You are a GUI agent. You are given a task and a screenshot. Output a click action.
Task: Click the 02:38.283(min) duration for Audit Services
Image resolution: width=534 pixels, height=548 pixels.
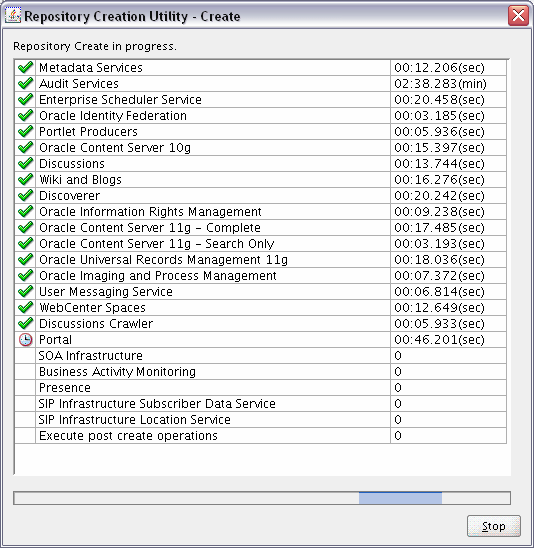tap(440, 84)
